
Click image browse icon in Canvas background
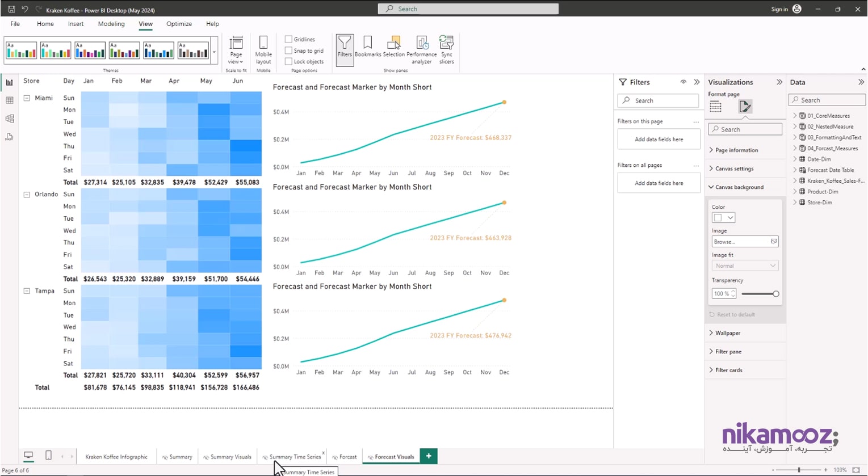tap(773, 242)
